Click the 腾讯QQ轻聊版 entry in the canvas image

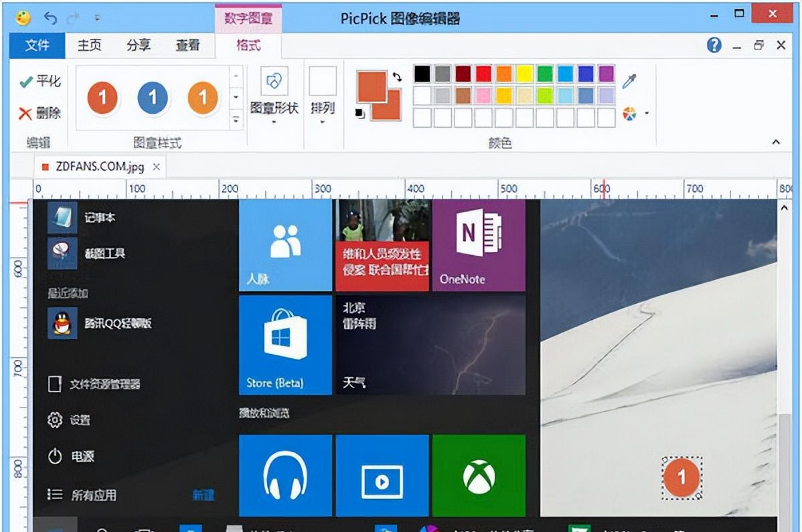(100, 323)
